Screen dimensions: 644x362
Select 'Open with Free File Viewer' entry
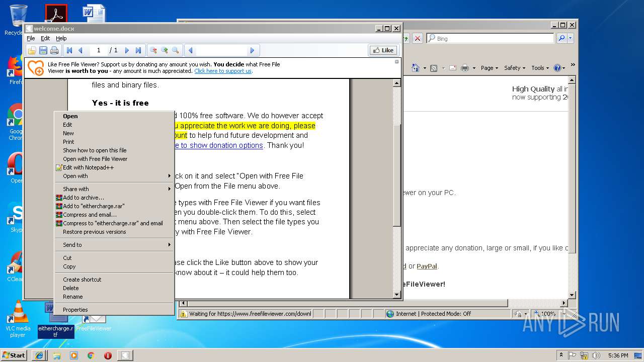tap(114, 159)
